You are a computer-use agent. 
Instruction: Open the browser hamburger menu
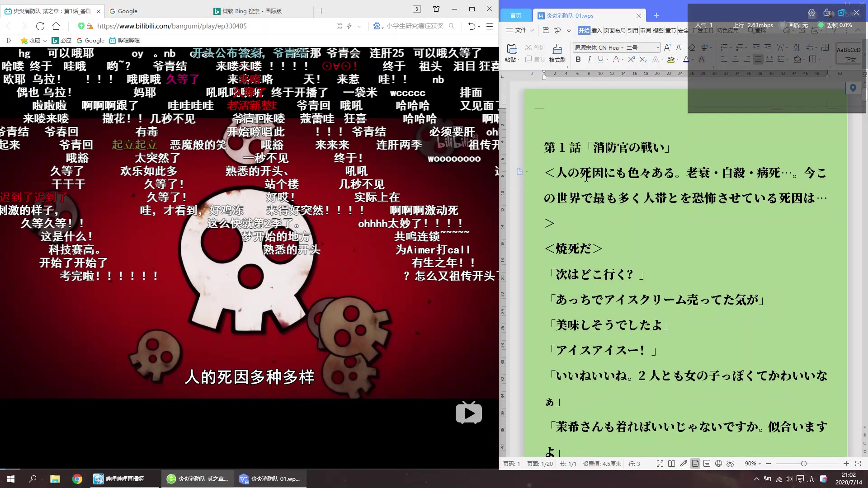click(489, 26)
